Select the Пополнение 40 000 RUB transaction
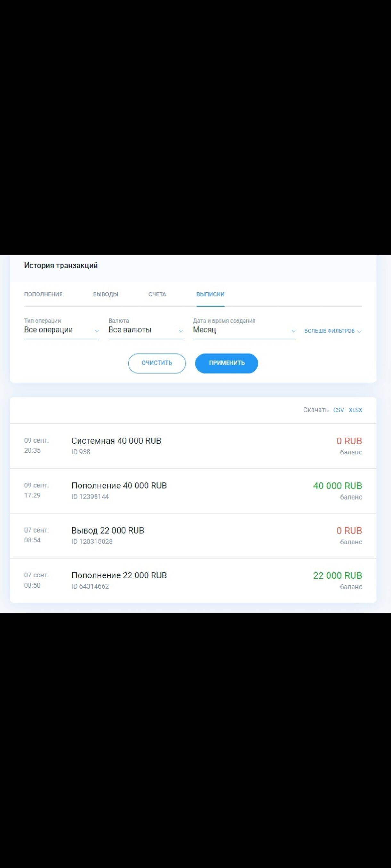Image resolution: width=391 pixels, height=868 pixels. [119, 486]
